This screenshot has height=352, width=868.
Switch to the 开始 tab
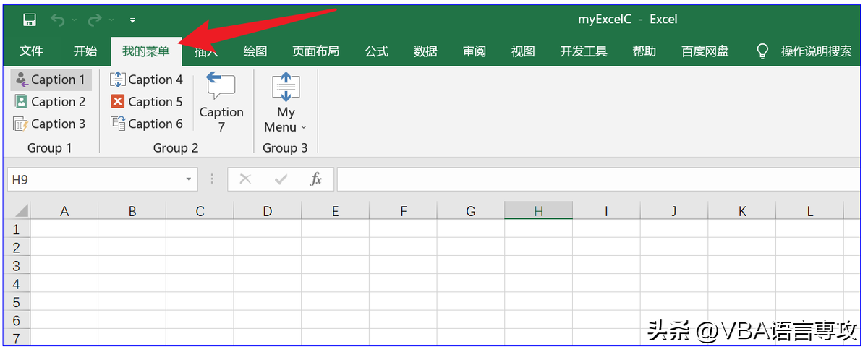tap(85, 51)
